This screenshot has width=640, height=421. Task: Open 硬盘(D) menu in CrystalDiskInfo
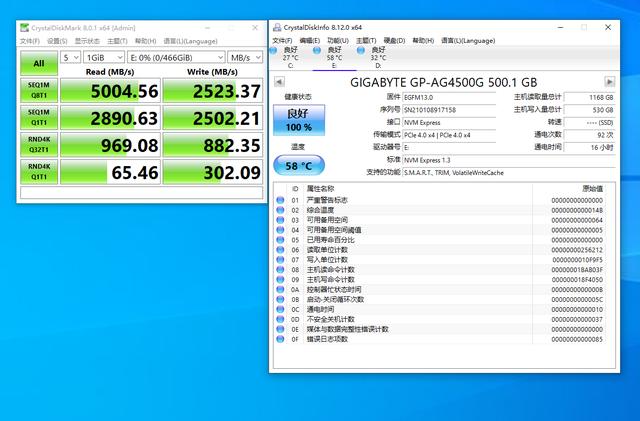(394, 40)
